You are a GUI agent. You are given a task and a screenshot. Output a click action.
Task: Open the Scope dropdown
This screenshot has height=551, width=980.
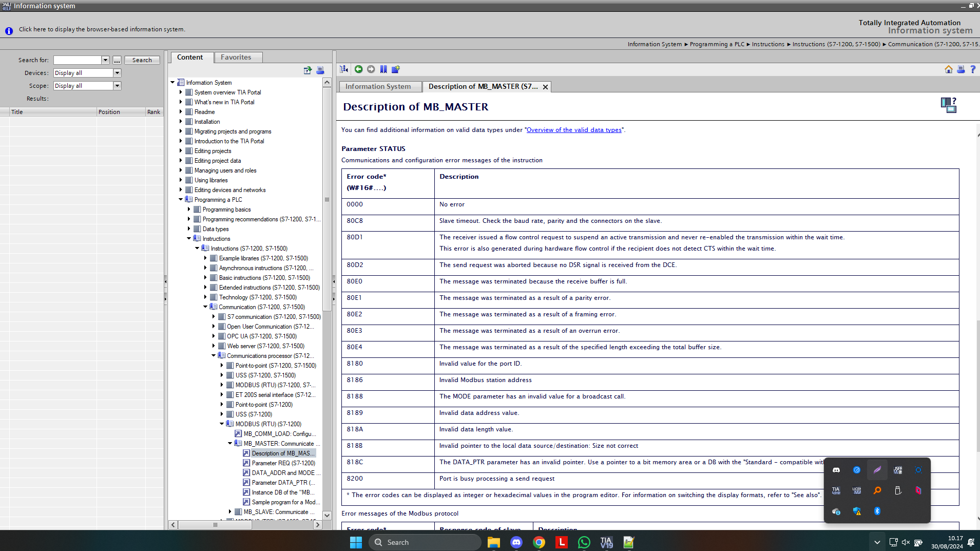117,86
